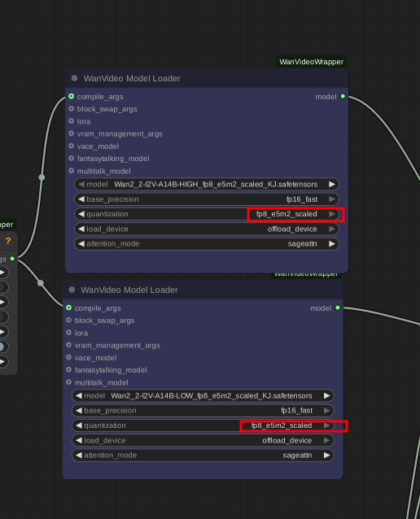Image resolution: width=420 pixels, height=519 pixels.
Task: Click green output socket on left partial node
Action: click(12, 259)
